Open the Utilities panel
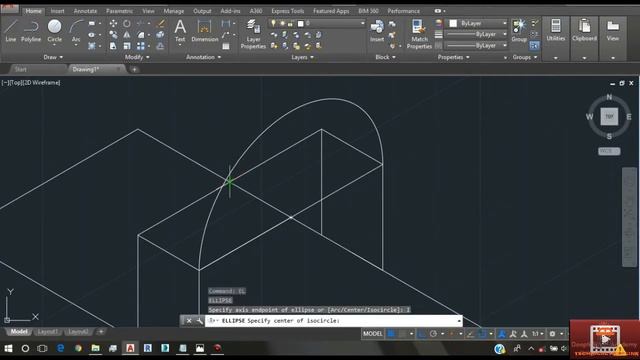 [x=556, y=30]
